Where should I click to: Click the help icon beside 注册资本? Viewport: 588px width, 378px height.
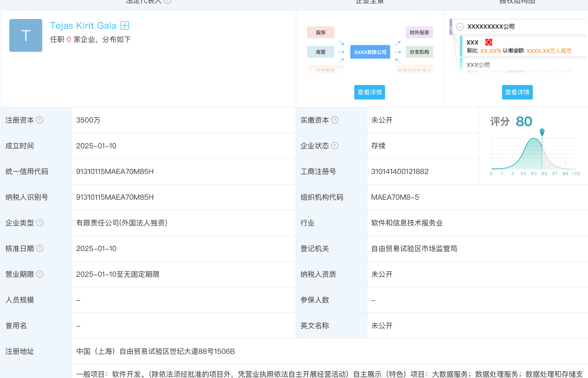(x=40, y=120)
